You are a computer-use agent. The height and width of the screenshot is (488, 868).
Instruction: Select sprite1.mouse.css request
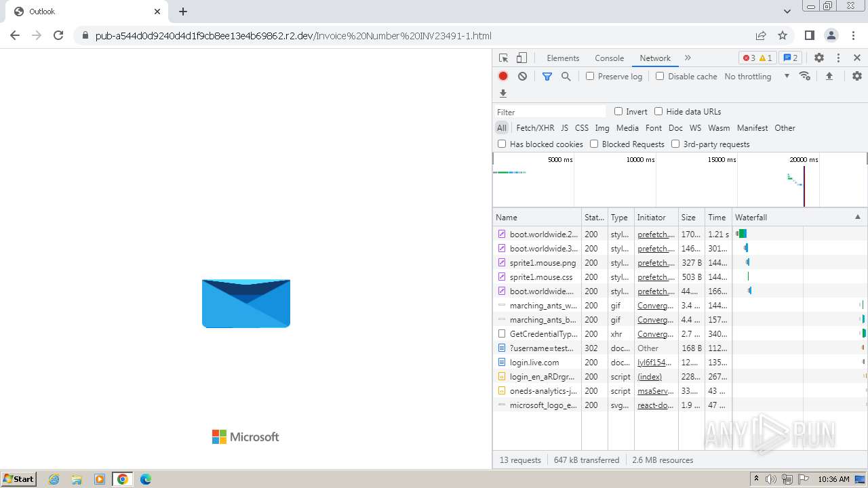click(x=680, y=277)
